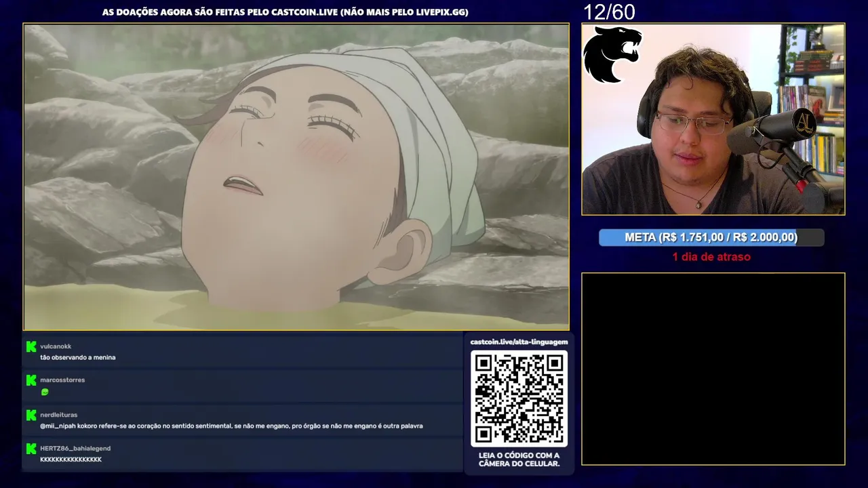The height and width of the screenshot is (488, 868).
Task: Click the donation QR code
Action: click(519, 399)
